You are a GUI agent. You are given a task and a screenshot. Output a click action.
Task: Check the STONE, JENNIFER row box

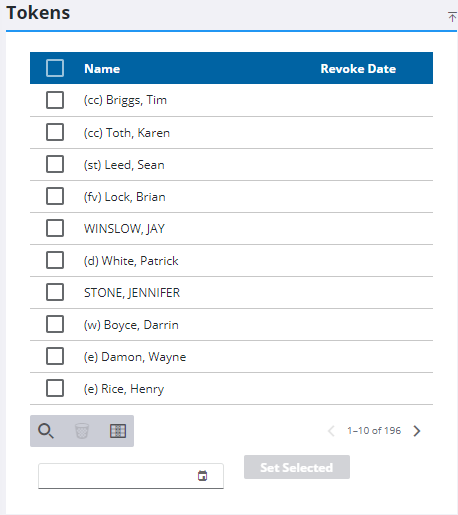pyautogui.click(x=55, y=292)
